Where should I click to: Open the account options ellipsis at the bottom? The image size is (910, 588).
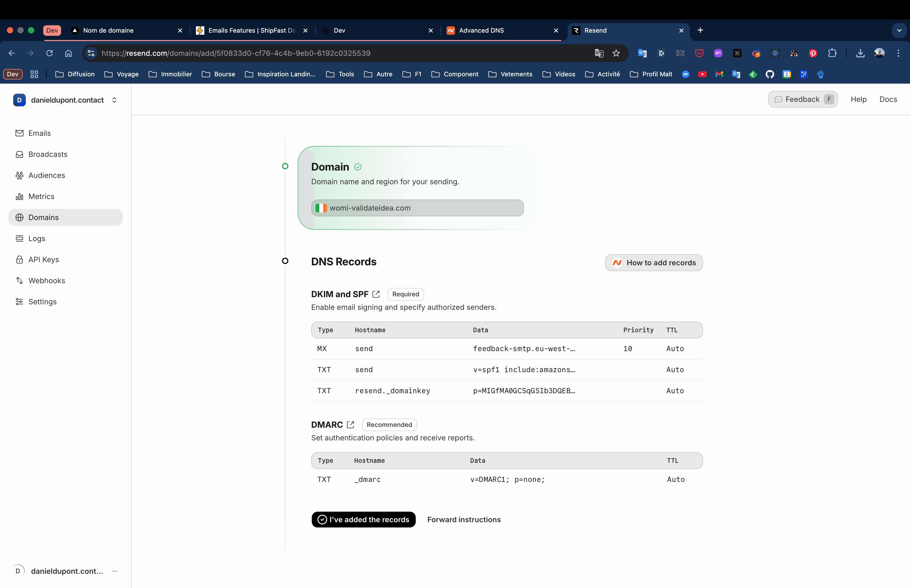click(115, 571)
